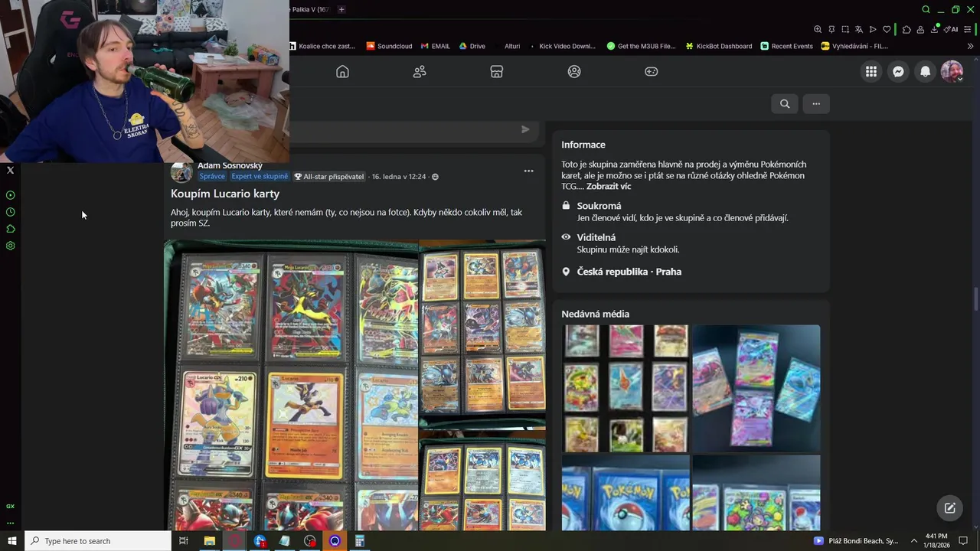This screenshot has width=980, height=551.
Task: Open recent media holographic cards thumbnail
Action: pos(756,388)
